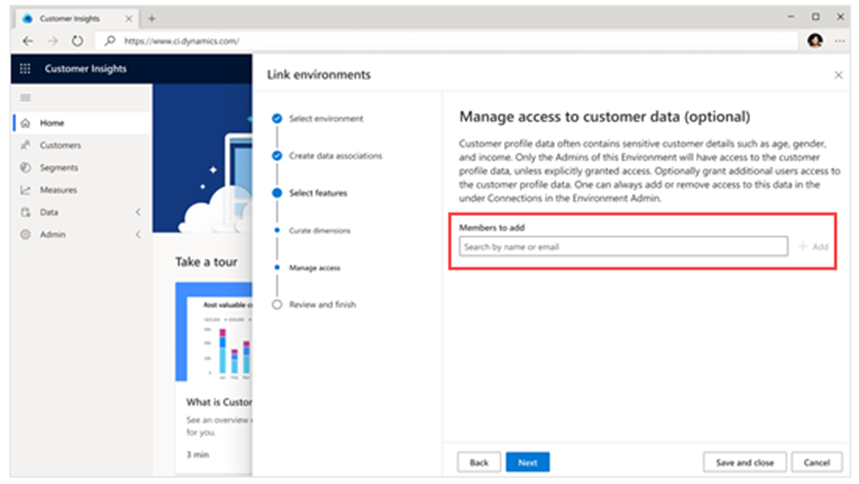Click the Customers icon in sidebar

[x=25, y=145]
